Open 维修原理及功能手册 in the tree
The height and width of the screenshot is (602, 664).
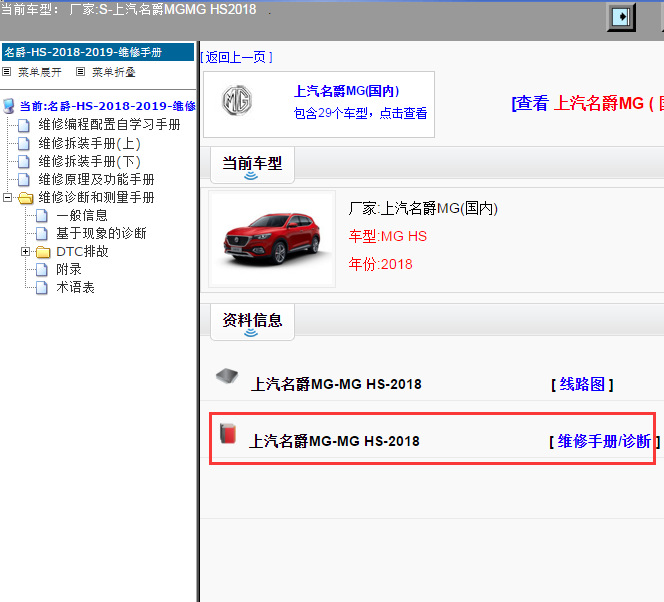(96, 179)
